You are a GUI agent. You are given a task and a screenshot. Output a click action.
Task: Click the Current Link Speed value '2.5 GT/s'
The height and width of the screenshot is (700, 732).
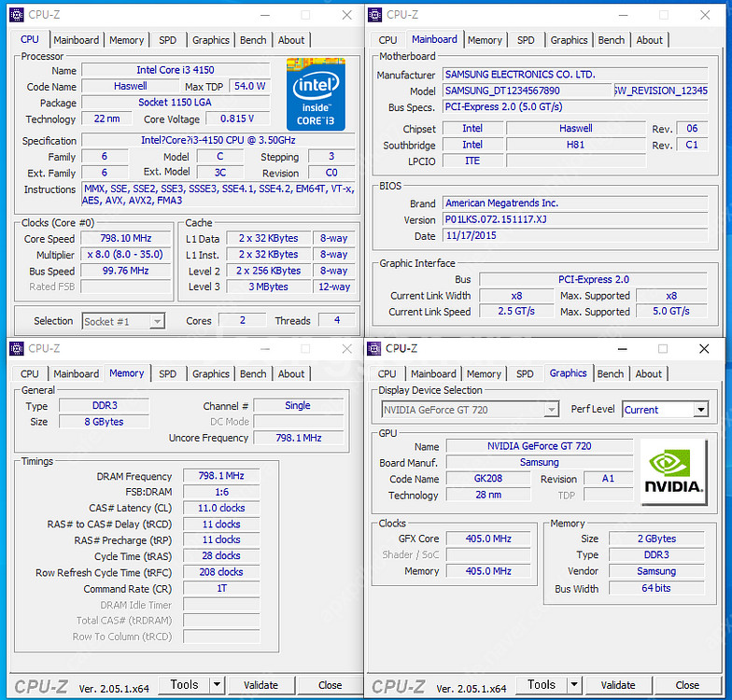click(x=516, y=312)
